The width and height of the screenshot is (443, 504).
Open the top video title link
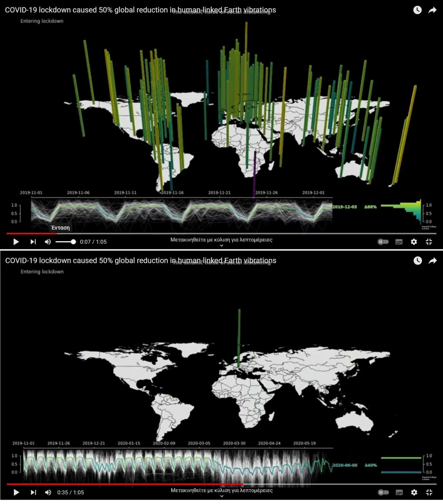(x=140, y=10)
